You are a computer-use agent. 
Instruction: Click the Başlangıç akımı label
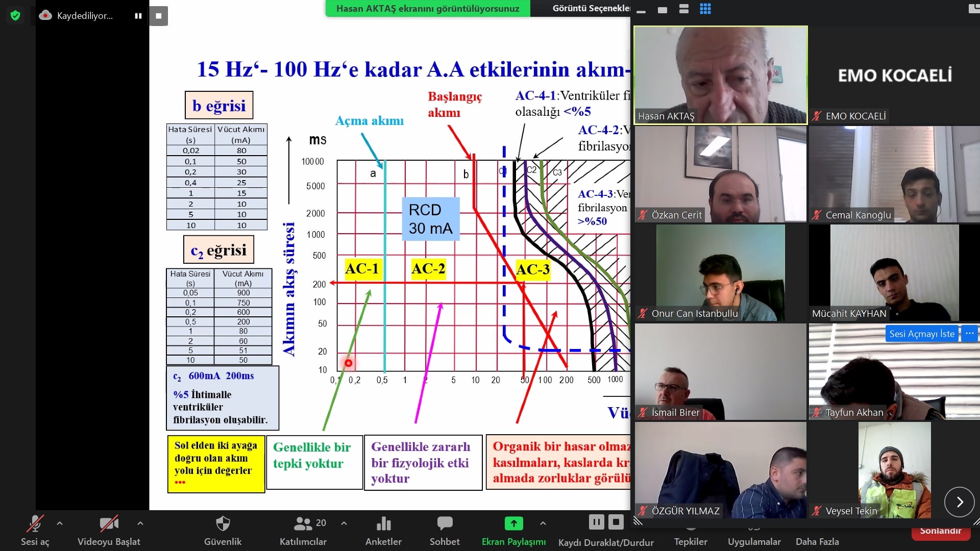454,105
